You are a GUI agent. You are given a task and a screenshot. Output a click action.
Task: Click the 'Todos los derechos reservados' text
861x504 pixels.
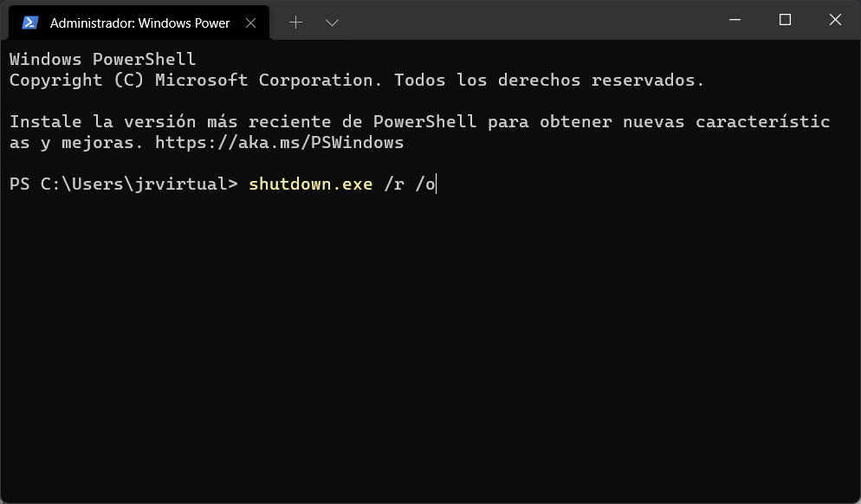coord(549,80)
